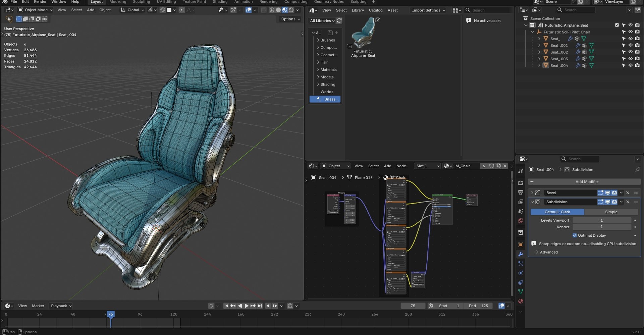Image resolution: width=644 pixels, height=335 pixels.
Task: Play the animation
Action: click(x=246, y=306)
